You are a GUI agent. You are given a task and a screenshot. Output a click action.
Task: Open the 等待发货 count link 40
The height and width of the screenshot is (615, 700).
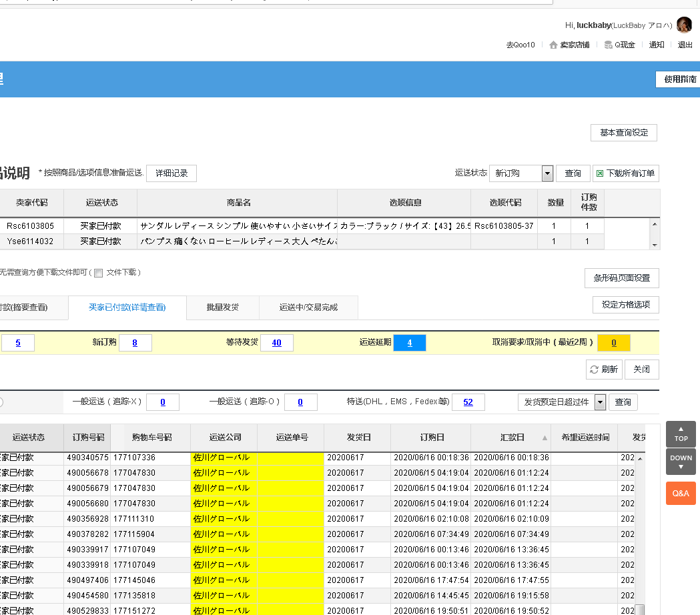click(276, 343)
